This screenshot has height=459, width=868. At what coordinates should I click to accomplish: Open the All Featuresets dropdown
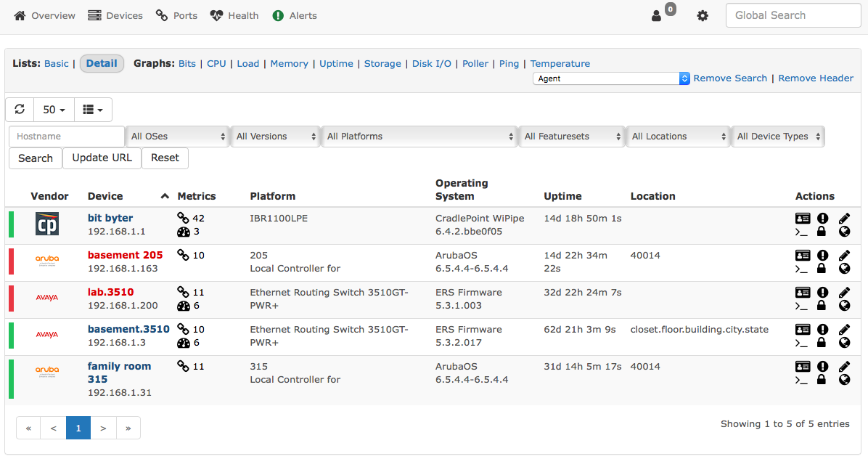[572, 137]
